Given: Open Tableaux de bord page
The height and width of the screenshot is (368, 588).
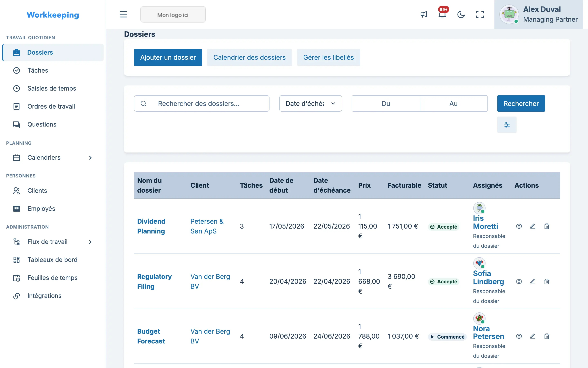Looking at the screenshot, I should click(x=53, y=260).
